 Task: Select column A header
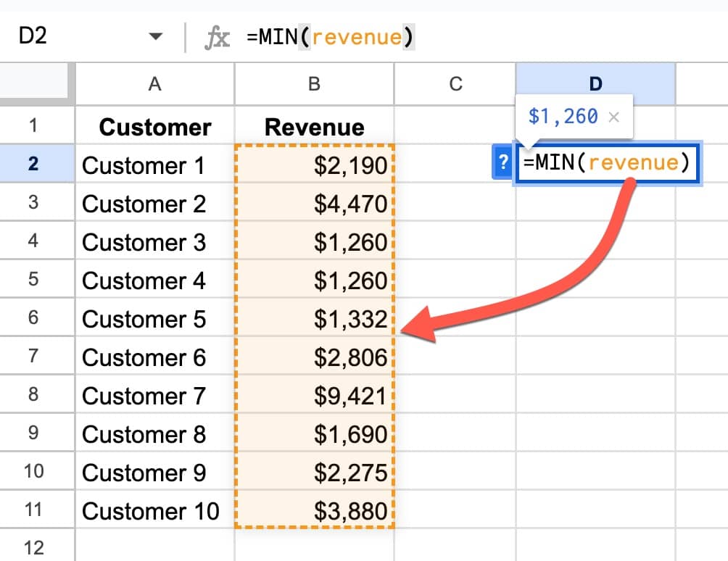pyautogui.click(x=154, y=84)
